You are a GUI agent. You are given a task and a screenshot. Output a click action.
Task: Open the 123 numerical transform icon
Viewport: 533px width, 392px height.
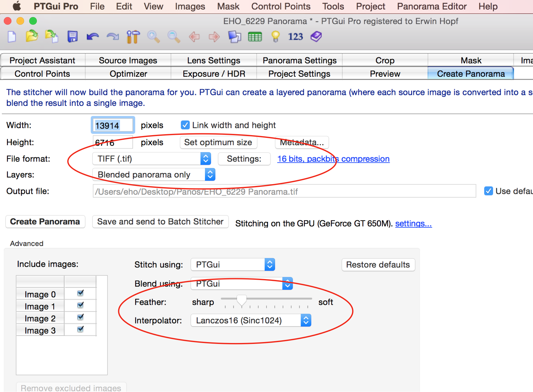295,37
